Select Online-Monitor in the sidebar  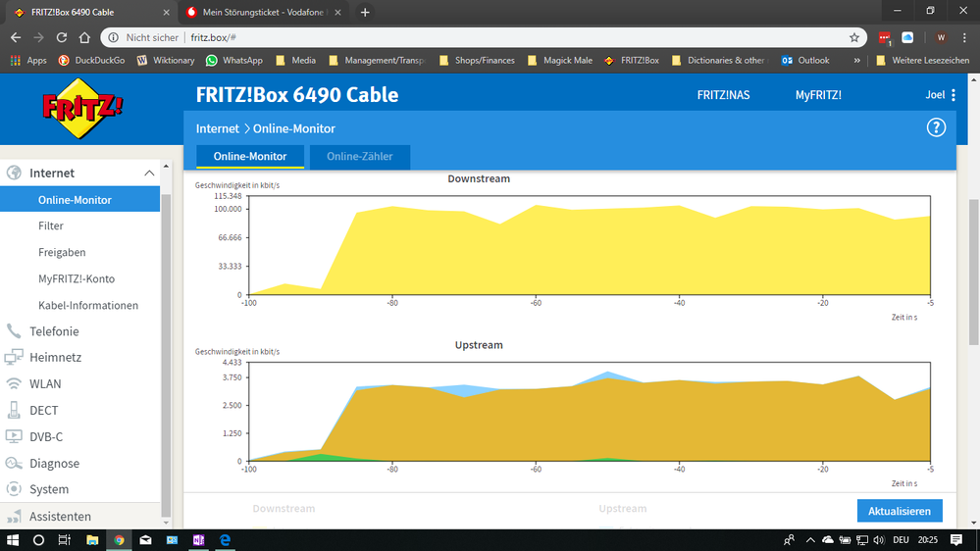pyautogui.click(x=80, y=200)
